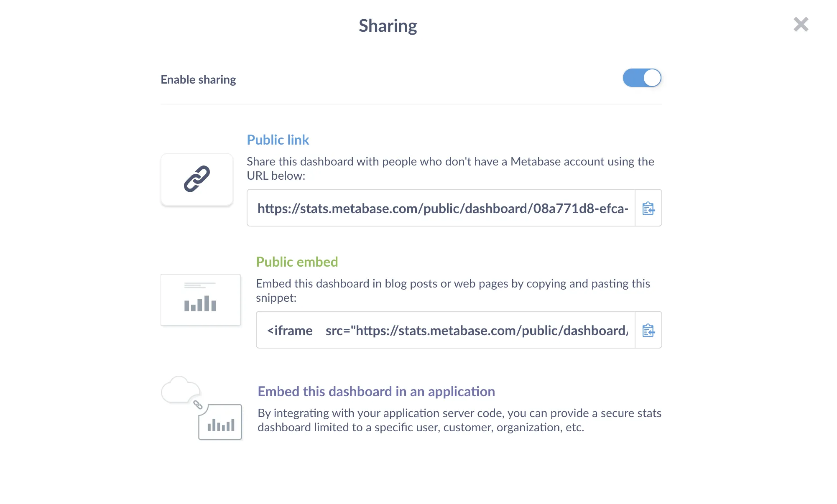Click the bar chart box below the cloud
Image resolution: width=837 pixels, height=504 pixels.
pyautogui.click(x=220, y=422)
